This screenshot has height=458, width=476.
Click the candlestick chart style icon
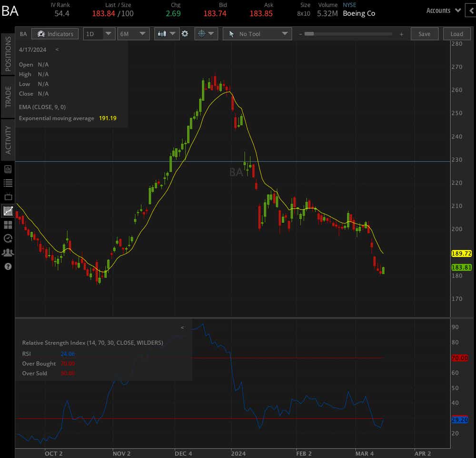pyautogui.click(x=162, y=34)
